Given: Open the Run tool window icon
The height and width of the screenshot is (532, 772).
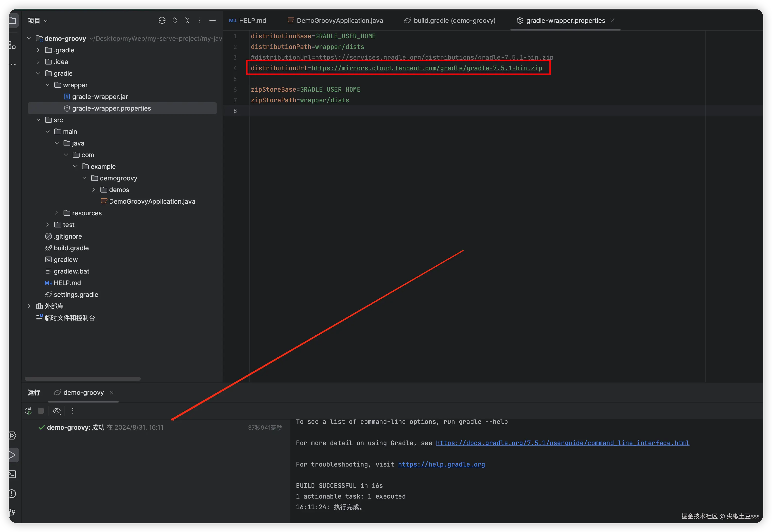Looking at the screenshot, I should 12,455.
